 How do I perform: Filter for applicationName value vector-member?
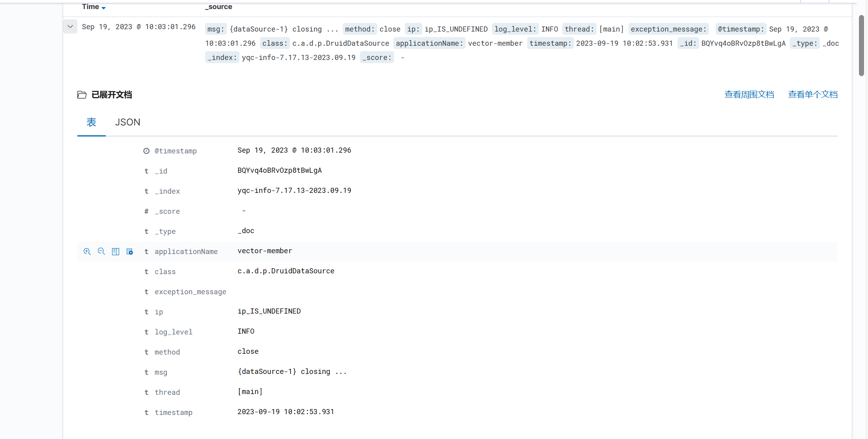coord(87,252)
